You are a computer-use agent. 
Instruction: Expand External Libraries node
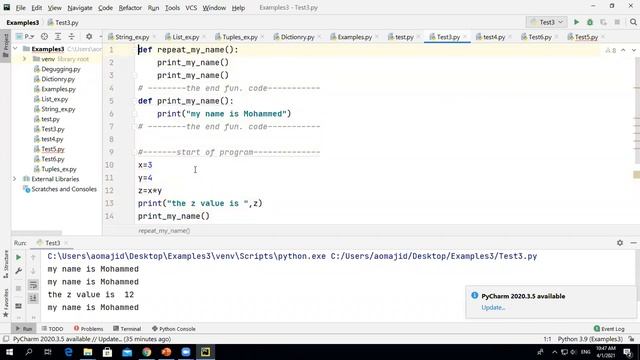(x=15, y=179)
